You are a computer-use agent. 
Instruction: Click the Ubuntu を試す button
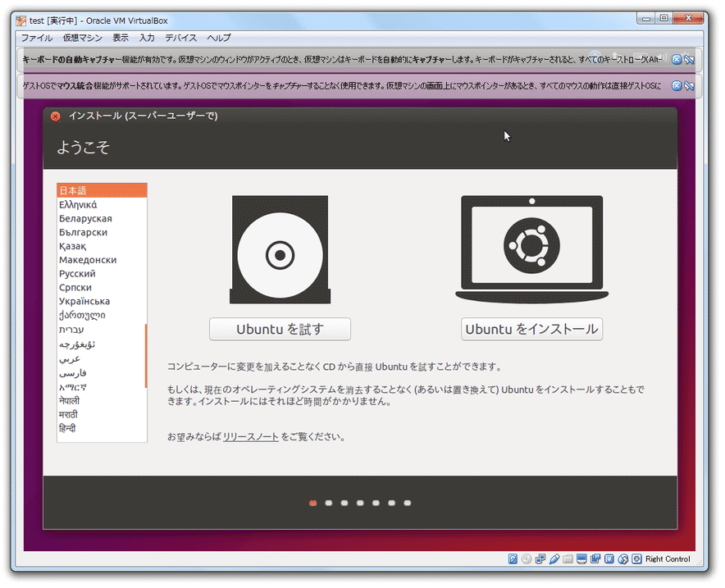(280, 329)
